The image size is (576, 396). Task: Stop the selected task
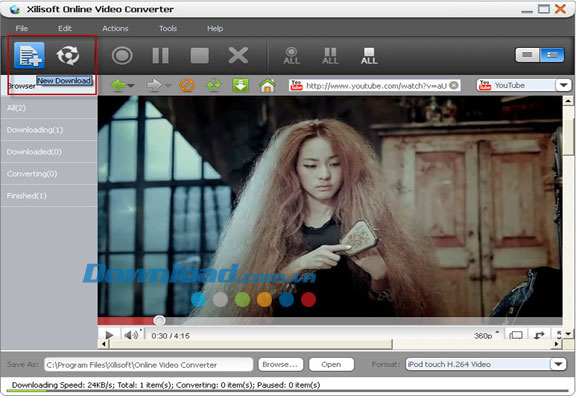[x=199, y=56]
